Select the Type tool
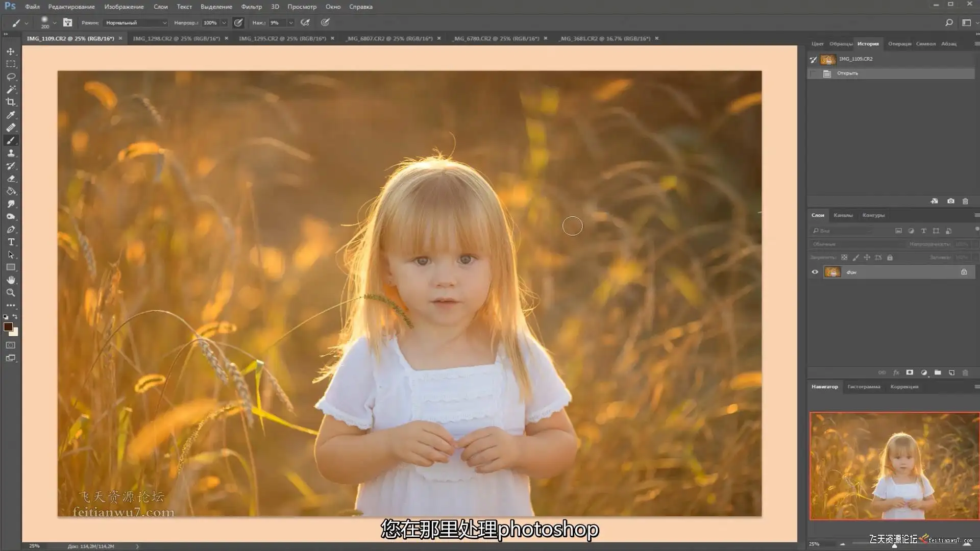980x551 pixels. [x=11, y=242]
